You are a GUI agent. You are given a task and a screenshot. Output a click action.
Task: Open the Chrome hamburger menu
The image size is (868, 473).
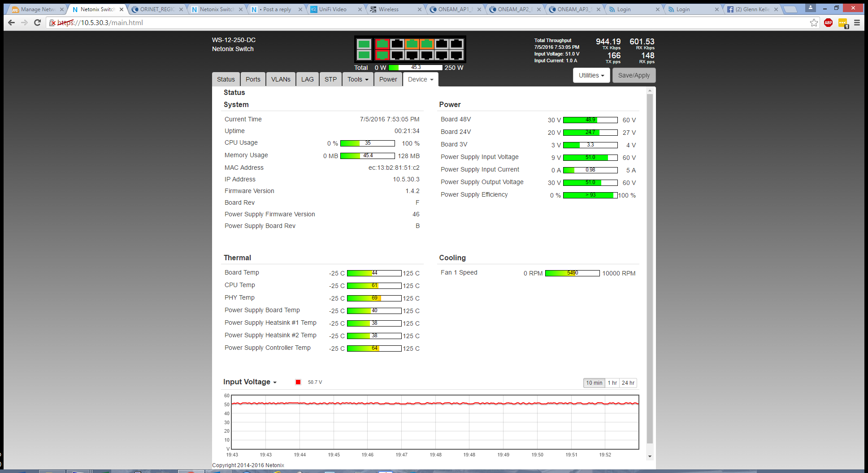(857, 23)
